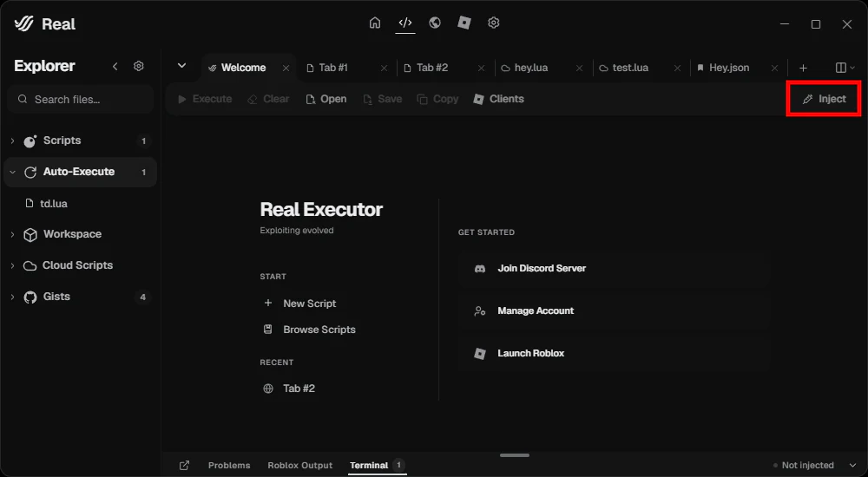Expand the Workspace folder chevron
The height and width of the screenshot is (477, 868).
pyautogui.click(x=13, y=235)
